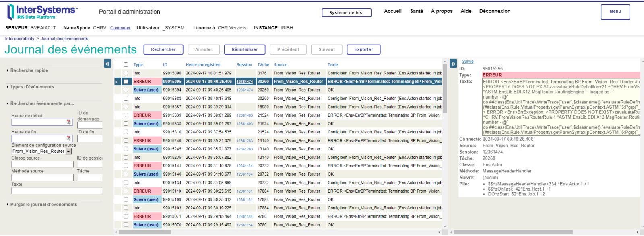Viewport: 644px width, 236px height.
Task: Open the Élément de configuration source dropdown
Action: coord(68,152)
